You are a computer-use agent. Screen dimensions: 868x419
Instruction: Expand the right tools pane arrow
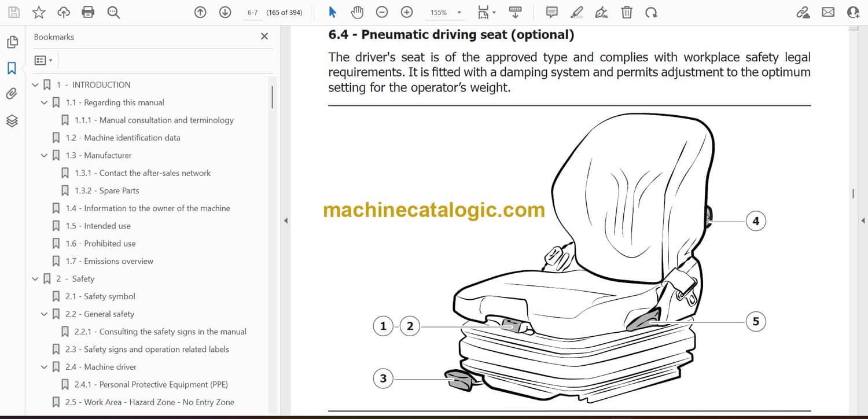(x=863, y=220)
